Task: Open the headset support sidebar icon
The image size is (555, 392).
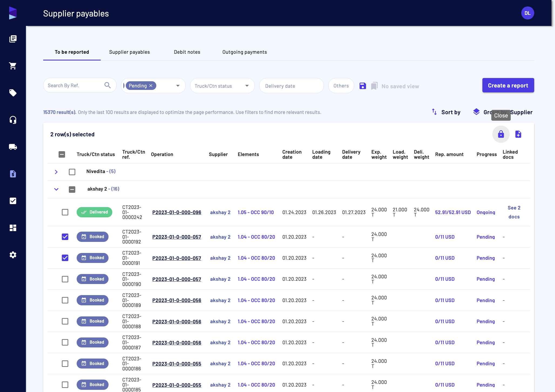Action: pos(13,120)
